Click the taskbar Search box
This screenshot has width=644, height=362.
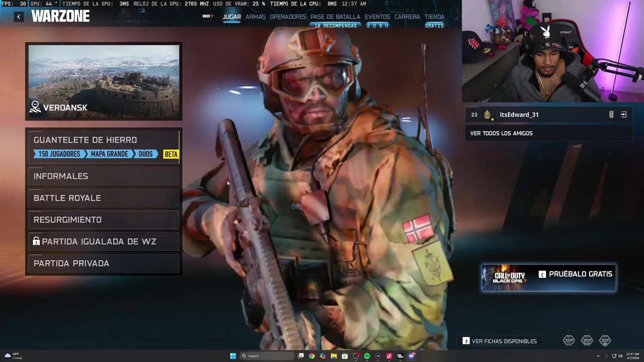click(x=267, y=356)
